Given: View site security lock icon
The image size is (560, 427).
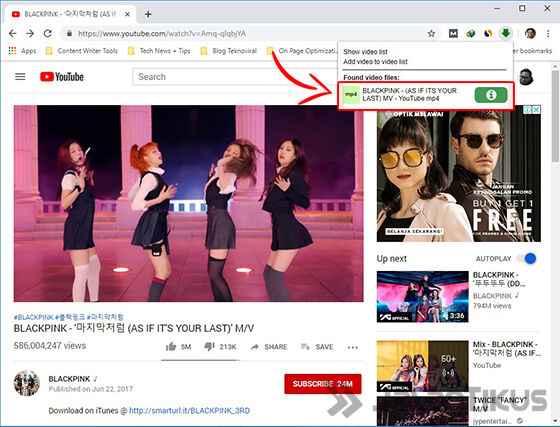Looking at the screenshot, I should tap(69, 34).
